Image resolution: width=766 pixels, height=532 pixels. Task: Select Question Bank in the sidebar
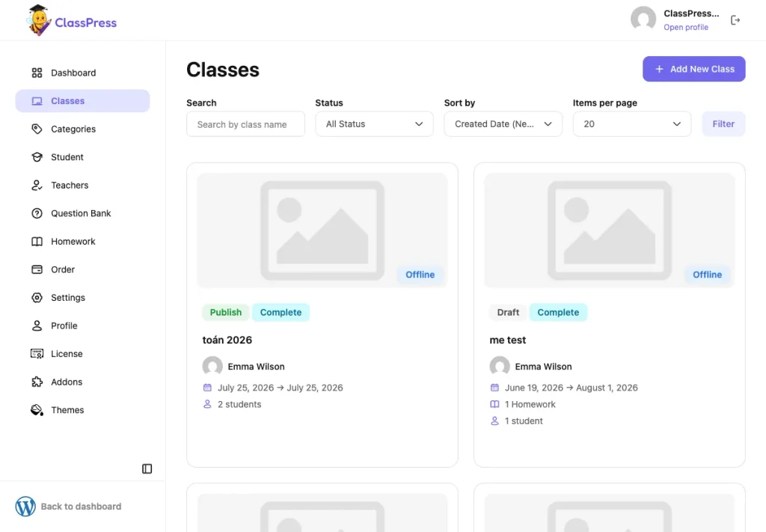82,213
